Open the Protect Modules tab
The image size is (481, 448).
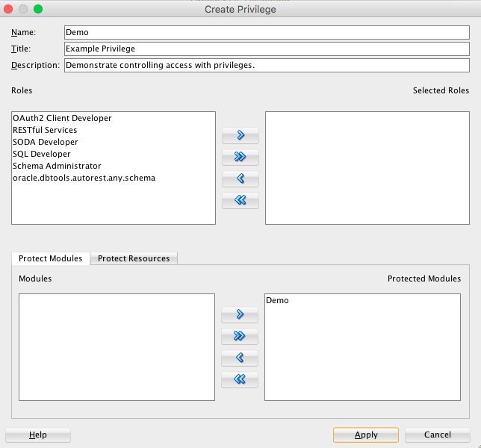(51, 258)
